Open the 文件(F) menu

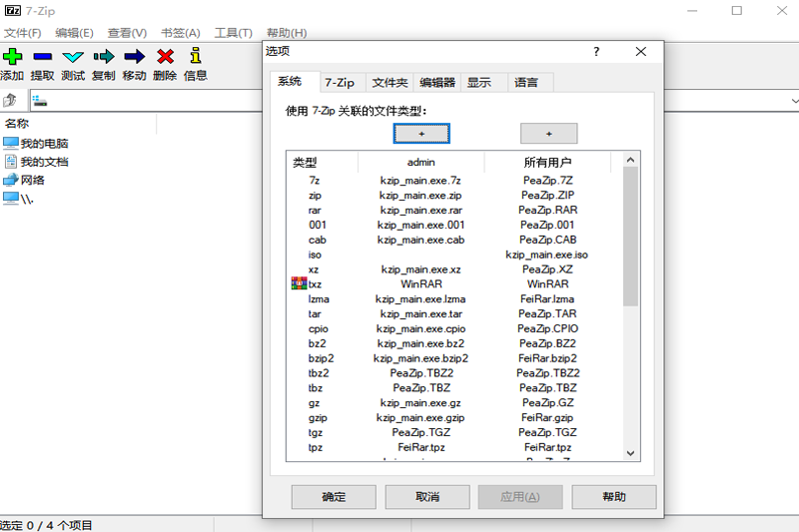pos(22,33)
